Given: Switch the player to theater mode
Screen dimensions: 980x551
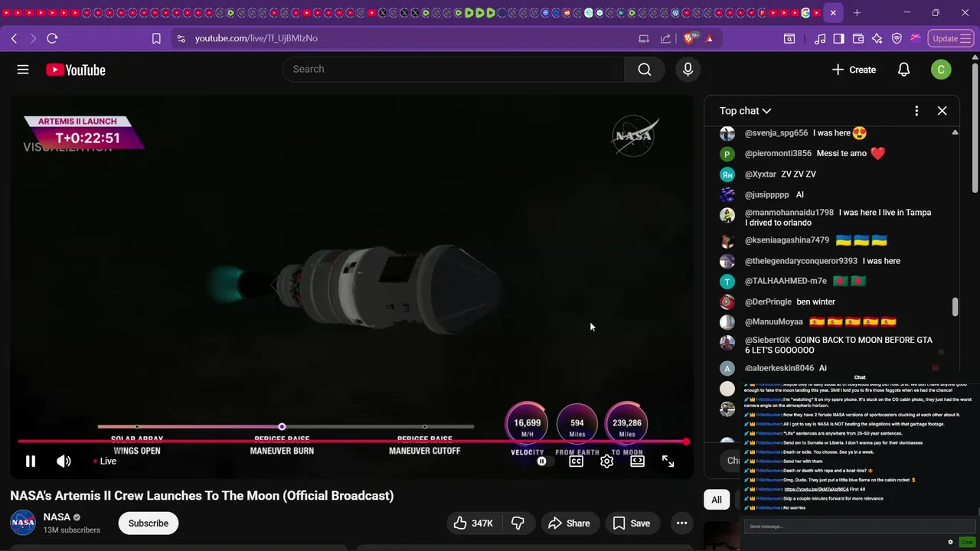Looking at the screenshot, I should pos(637,461).
